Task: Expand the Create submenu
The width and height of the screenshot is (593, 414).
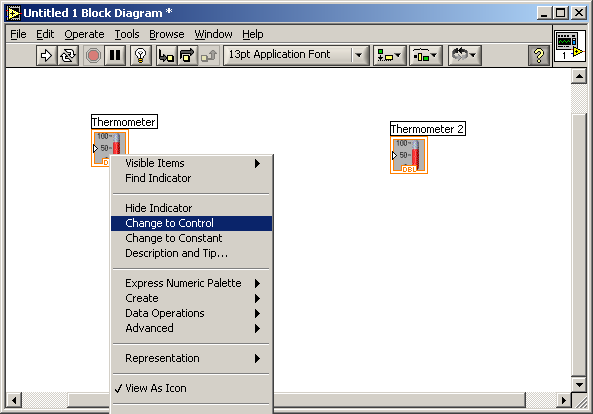Action: 191,298
